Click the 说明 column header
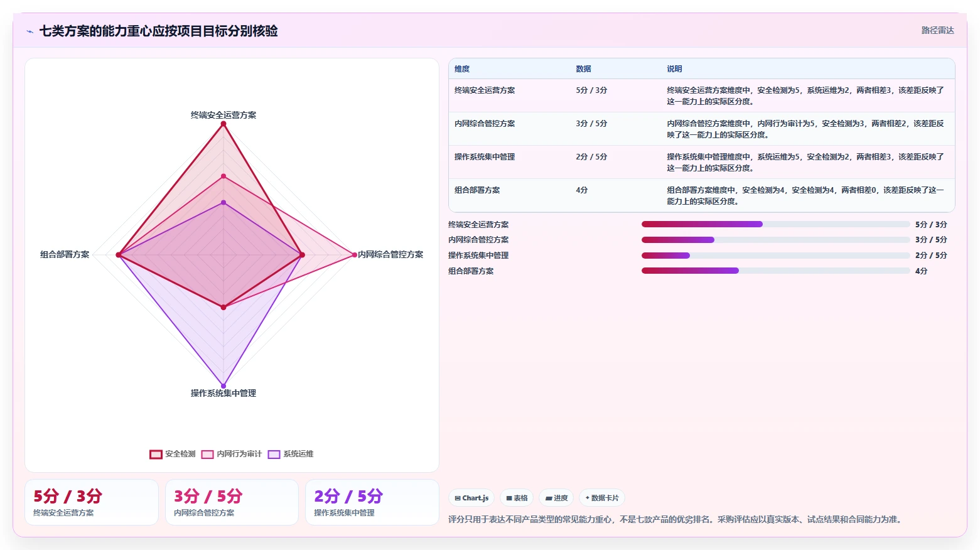 click(x=674, y=69)
